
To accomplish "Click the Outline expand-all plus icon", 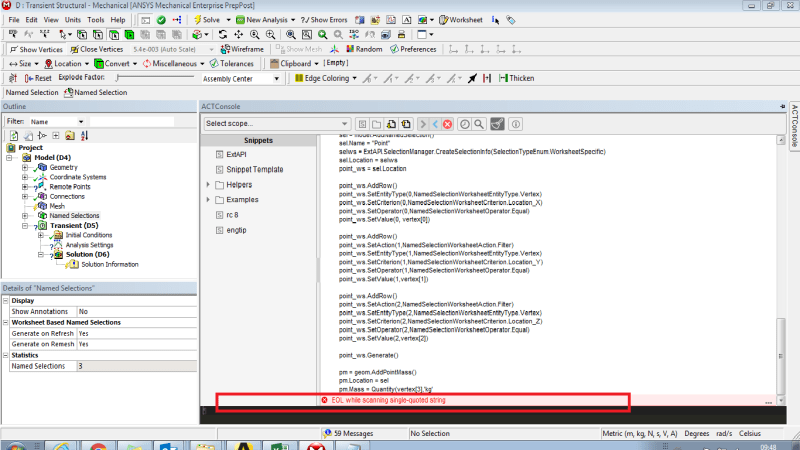I will pos(56,136).
